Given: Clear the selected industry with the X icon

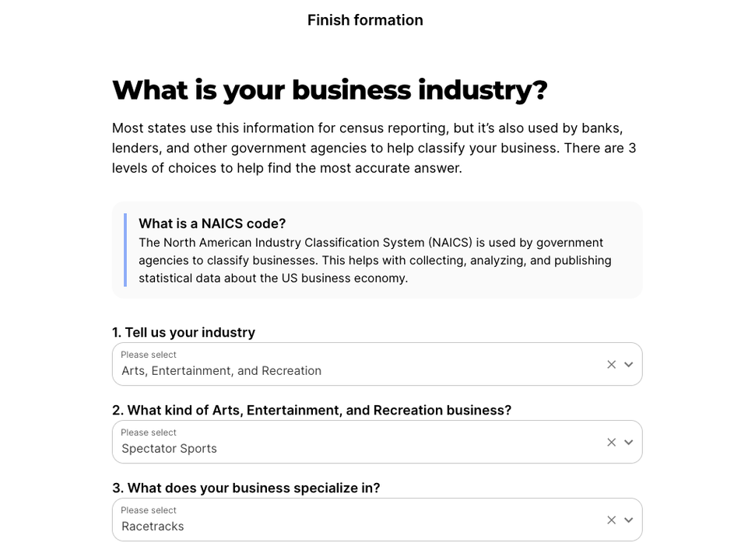Looking at the screenshot, I should click(x=612, y=364).
